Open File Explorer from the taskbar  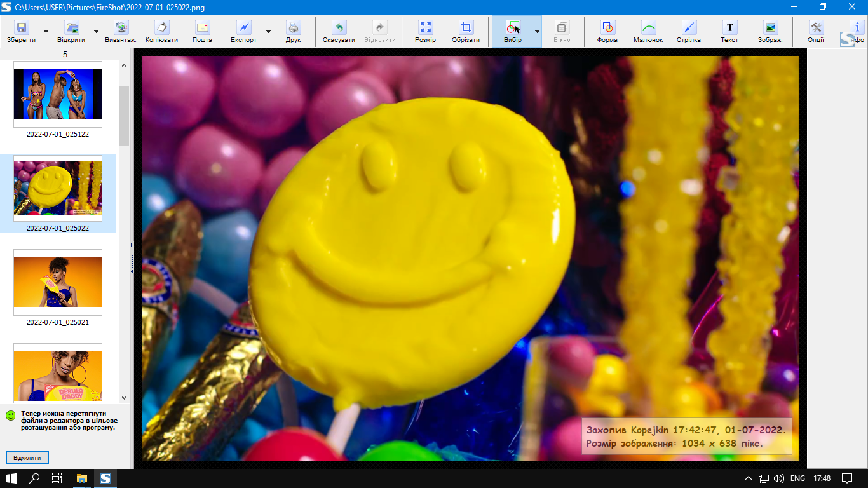pyautogui.click(x=82, y=478)
